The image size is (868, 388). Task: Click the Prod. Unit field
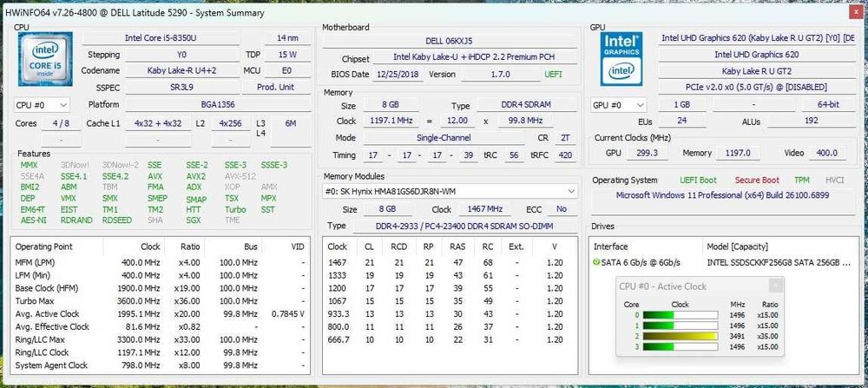[x=276, y=87]
